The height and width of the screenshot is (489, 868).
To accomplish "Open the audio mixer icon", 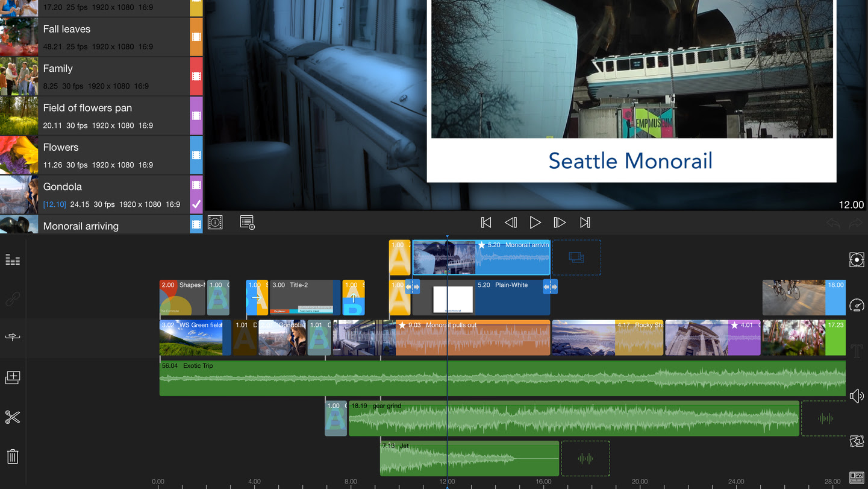I will pyautogui.click(x=13, y=259).
